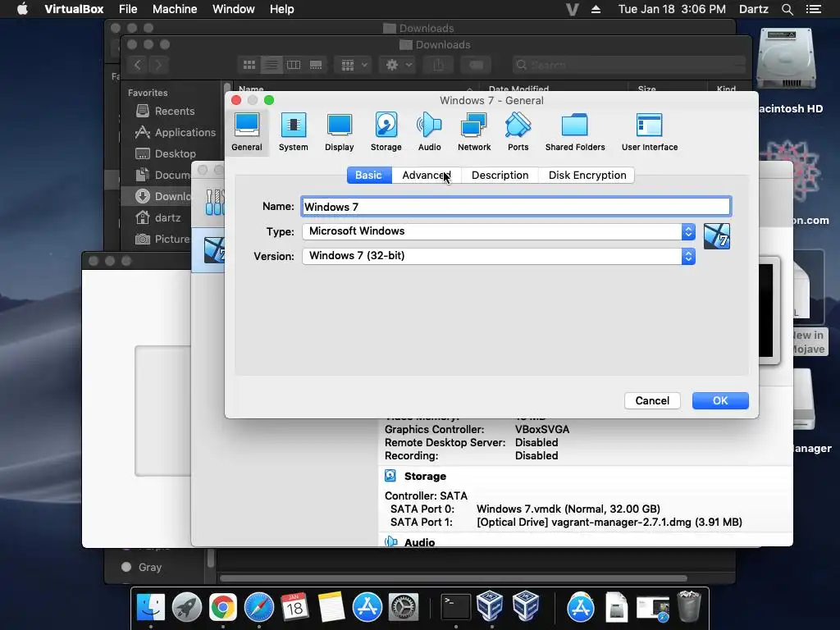Image resolution: width=840 pixels, height=630 pixels.
Task: Click the Finder search field
Action: [x=628, y=65]
